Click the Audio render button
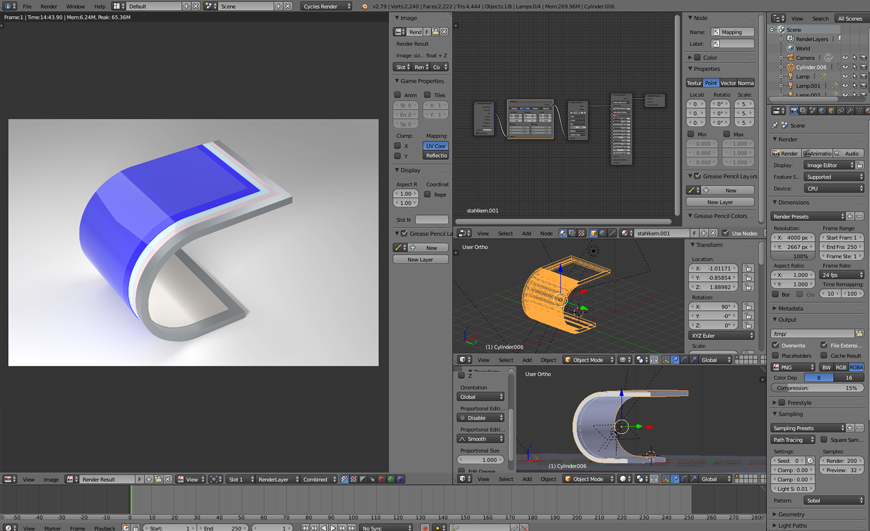This screenshot has height=531, width=870. [848, 153]
